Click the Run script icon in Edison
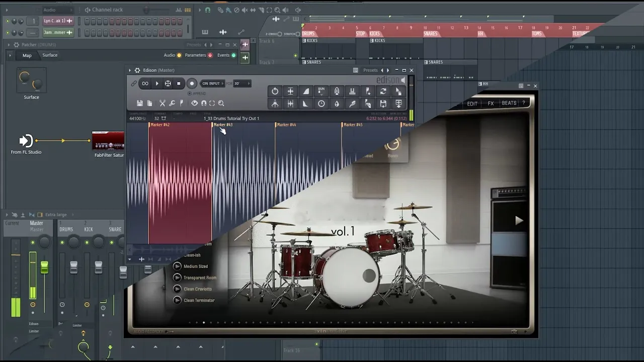Image resolution: width=644 pixels, height=362 pixels. point(321,91)
